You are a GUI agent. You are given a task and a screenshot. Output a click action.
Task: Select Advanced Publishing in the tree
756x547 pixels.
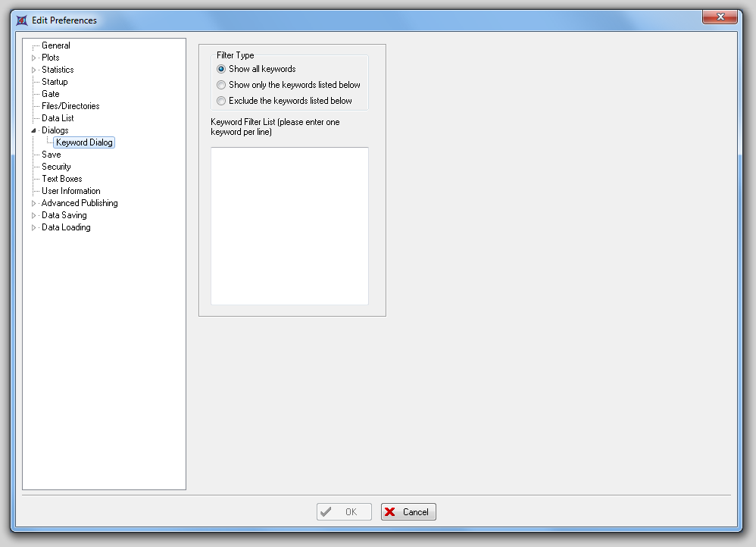tap(80, 203)
